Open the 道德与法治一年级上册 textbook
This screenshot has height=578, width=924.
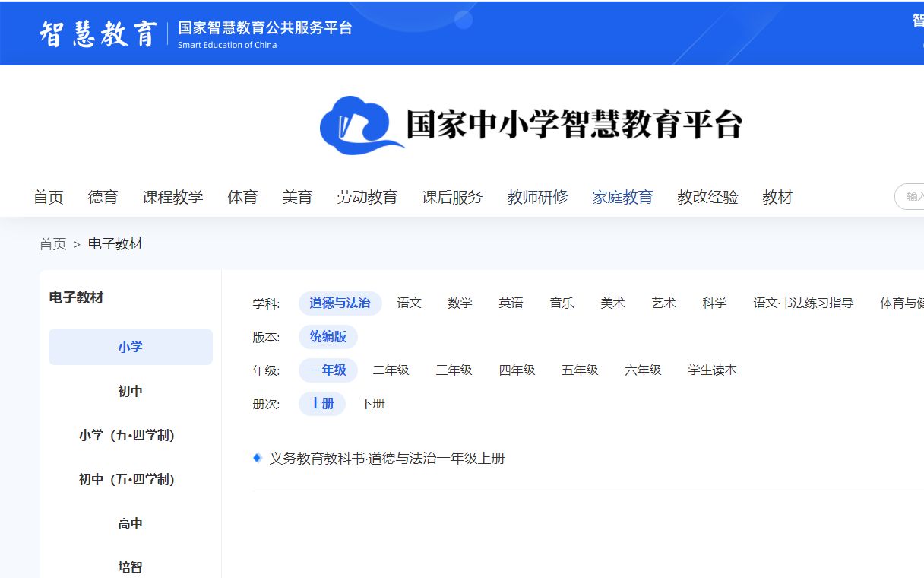tap(388, 458)
